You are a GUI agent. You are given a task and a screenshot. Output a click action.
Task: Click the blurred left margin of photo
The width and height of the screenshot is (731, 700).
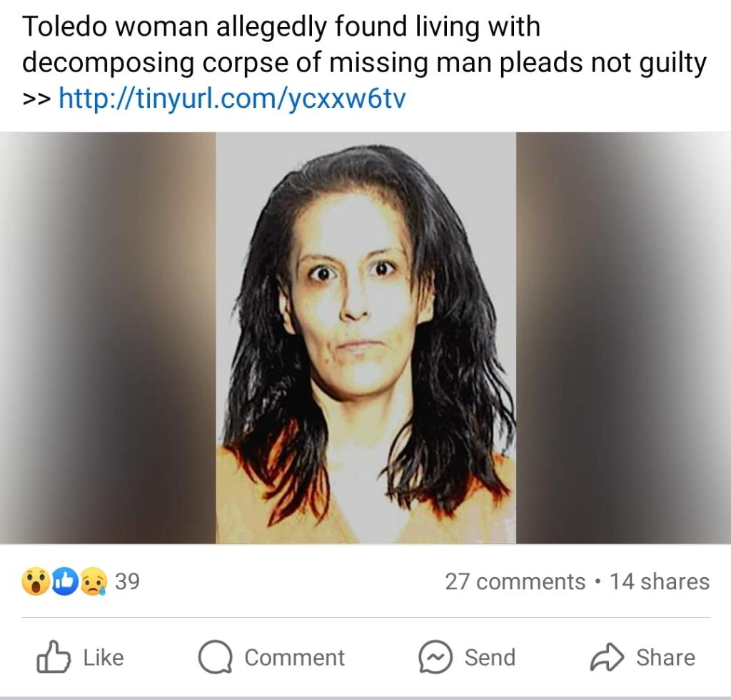(x=108, y=338)
